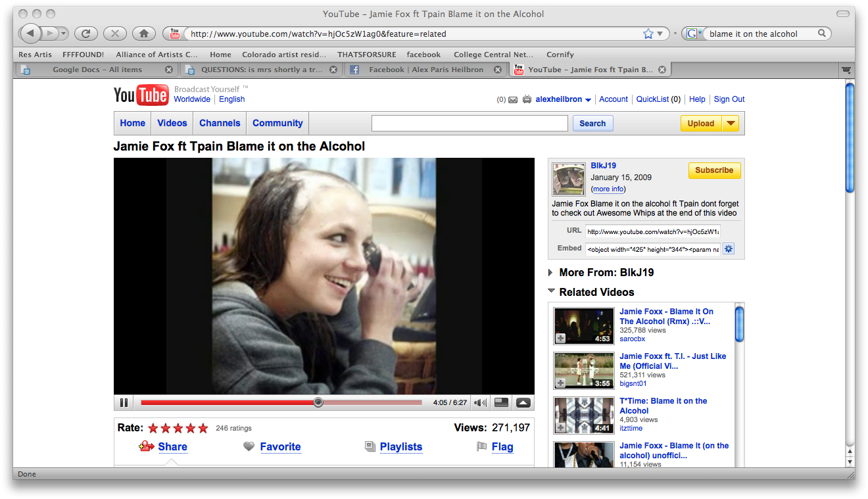Open the inbox envelope icon
868x499 pixels.
(513, 100)
